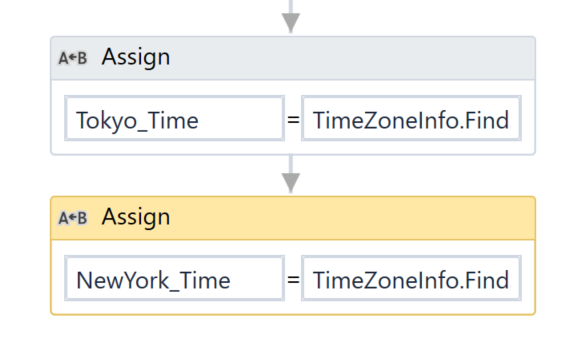Click the white body area of the NewYork Assign
The image size is (583, 364).
tap(293, 307)
